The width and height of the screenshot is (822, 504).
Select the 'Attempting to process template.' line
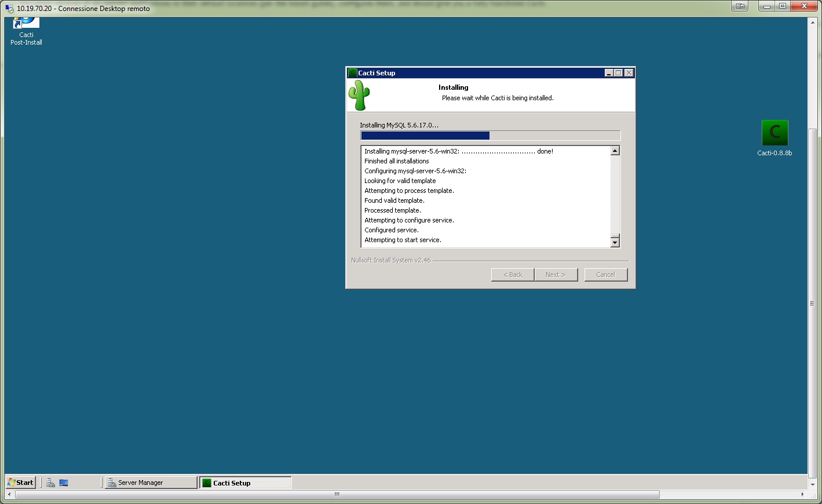coord(409,191)
